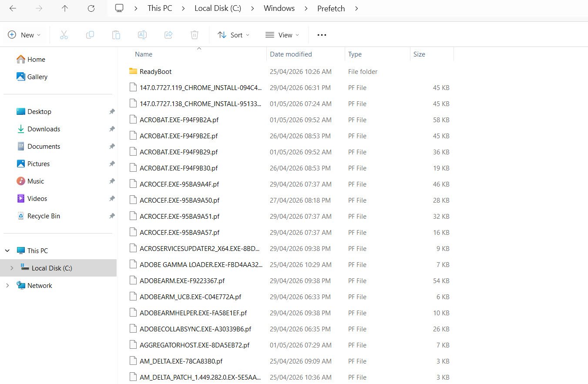Click the Share toolbar icon

point(168,35)
